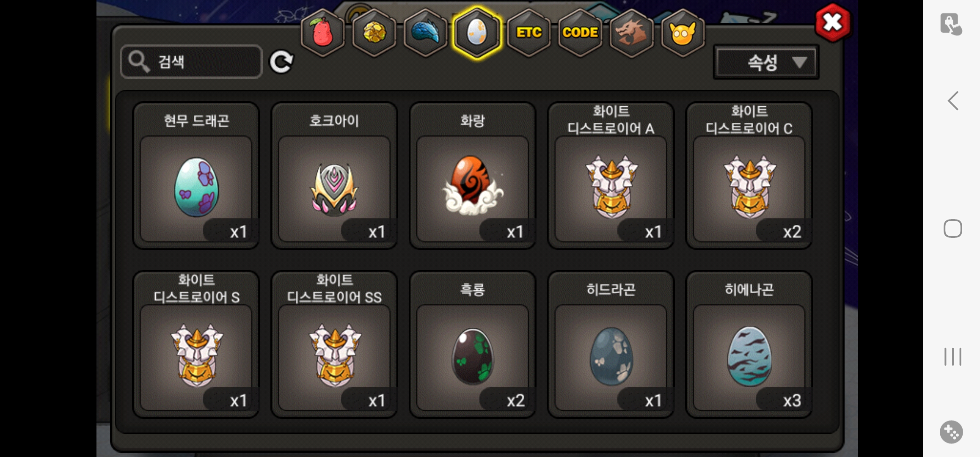
Task: Switch to the CODE tab
Action: point(580,33)
